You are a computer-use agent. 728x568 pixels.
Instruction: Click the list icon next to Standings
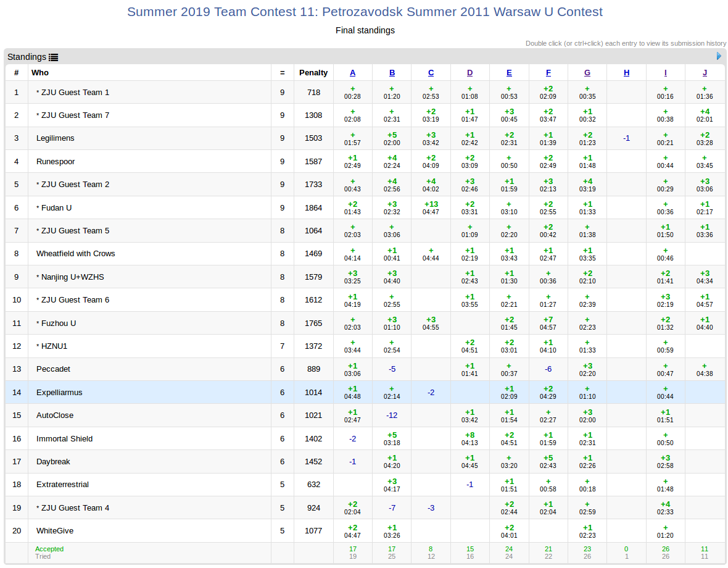[x=54, y=57]
